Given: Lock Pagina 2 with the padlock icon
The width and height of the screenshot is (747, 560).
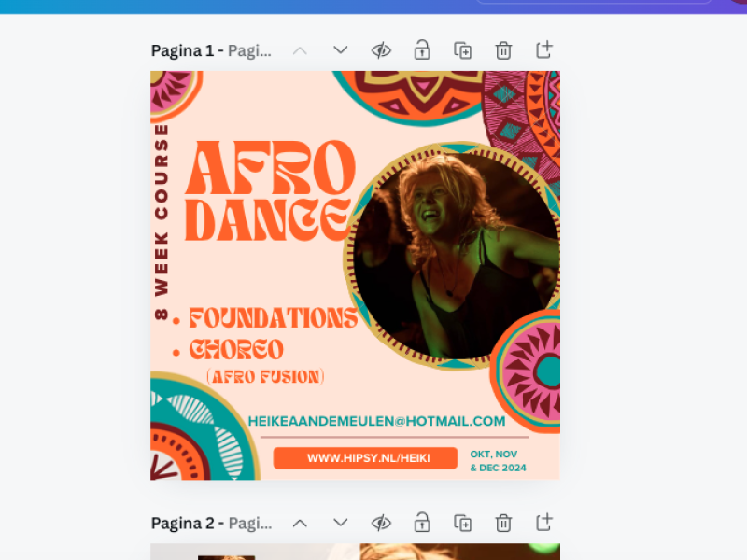Looking at the screenshot, I should pos(421,523).
